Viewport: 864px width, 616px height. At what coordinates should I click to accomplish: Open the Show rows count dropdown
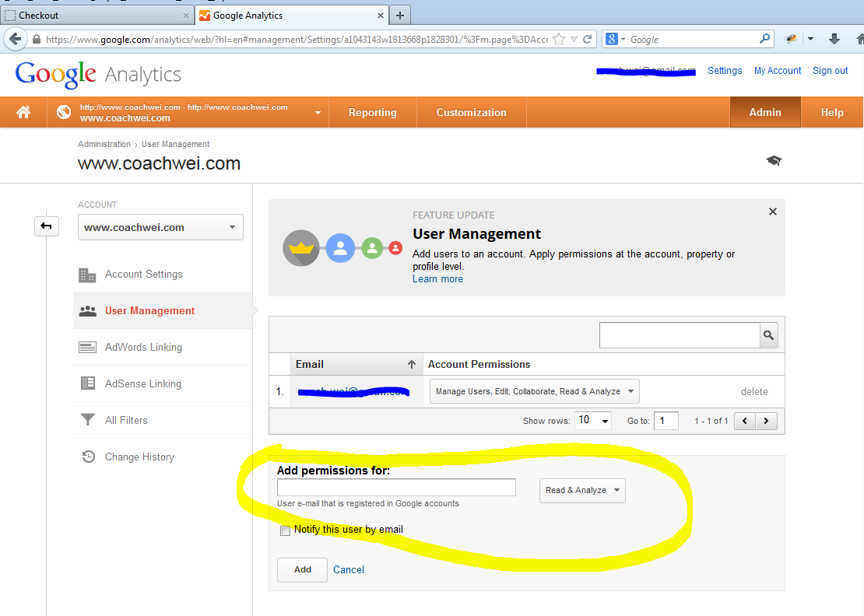pos(593,420)
